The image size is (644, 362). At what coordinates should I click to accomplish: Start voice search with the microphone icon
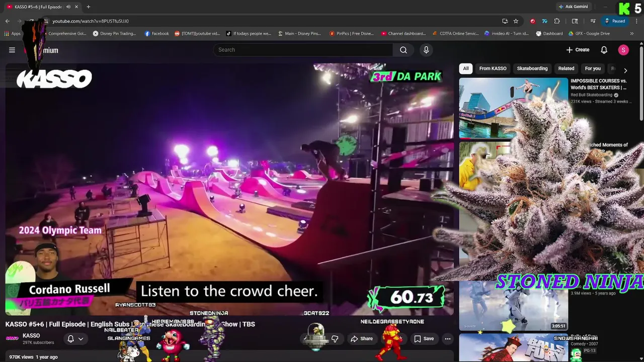(426, 50)
